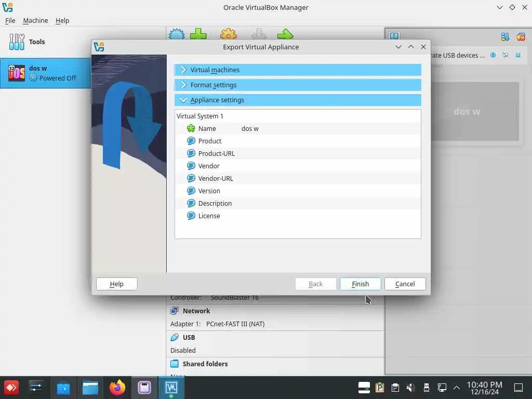Screen dimensions: 532x399
Task: Expand the Virtual machines section
Action: click(x=298, y=70)
